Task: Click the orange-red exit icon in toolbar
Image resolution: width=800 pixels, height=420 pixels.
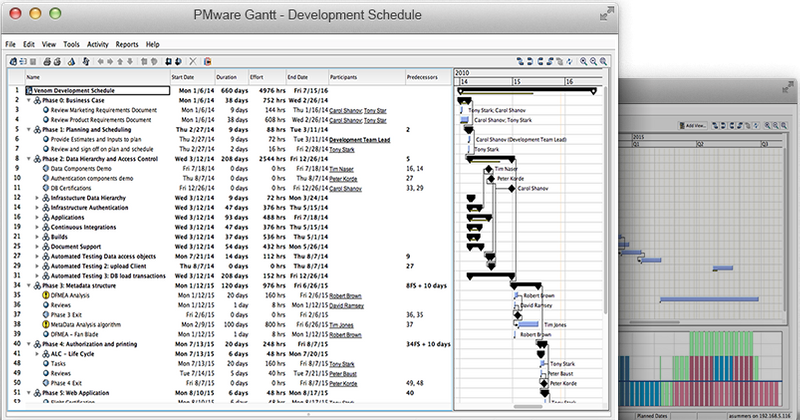Action: (208, 61)
